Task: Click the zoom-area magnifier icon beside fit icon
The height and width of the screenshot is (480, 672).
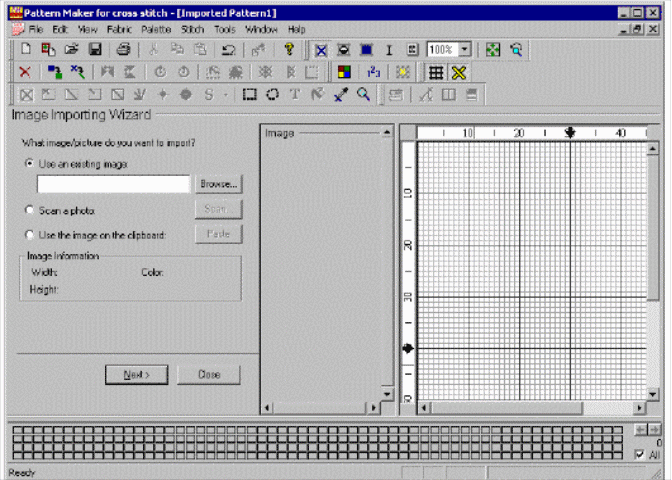Action: pyautogui.click(x=516, y=50)
